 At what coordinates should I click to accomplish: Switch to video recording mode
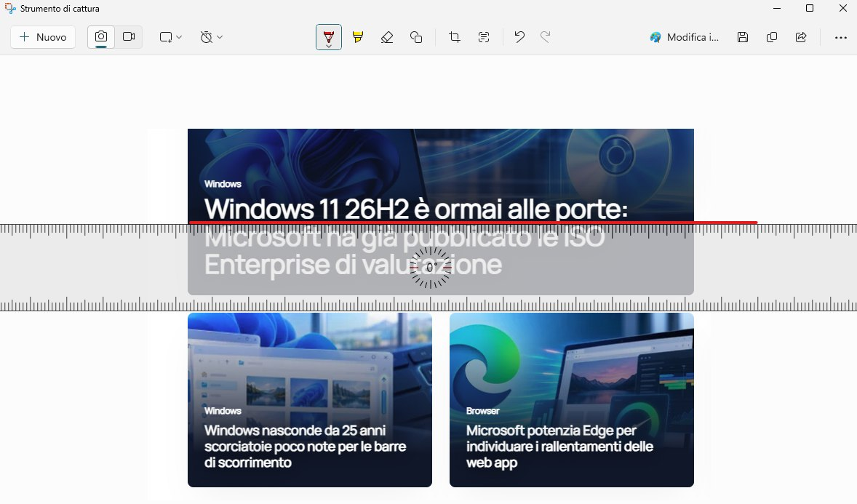click(x=129, y=37)
